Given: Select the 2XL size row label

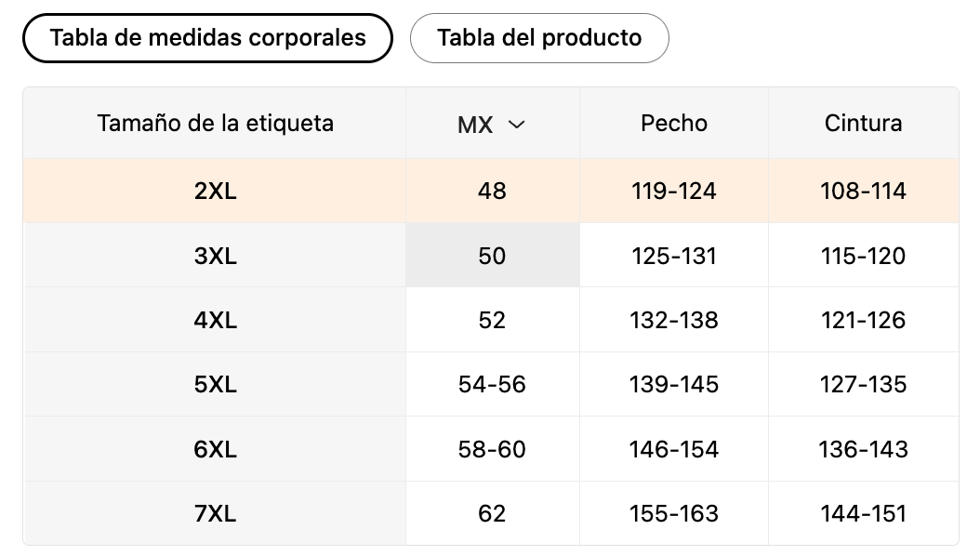Looking at the screenshot, I should point(215,192).
